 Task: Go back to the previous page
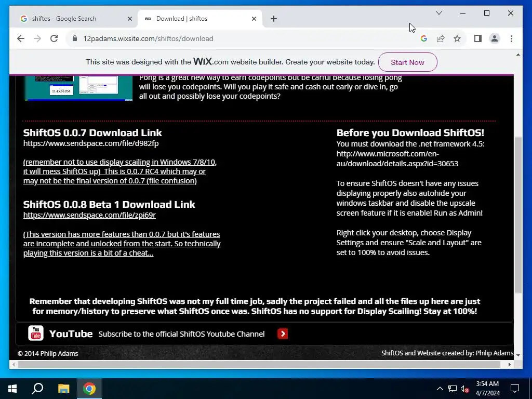click(x=21, y=38)
